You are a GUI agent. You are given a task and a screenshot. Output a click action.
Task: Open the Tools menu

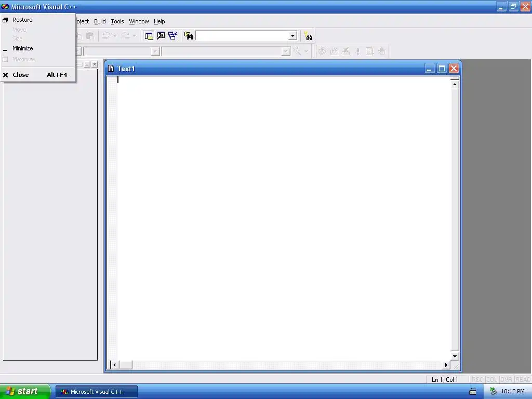click(x=117, y=21)
